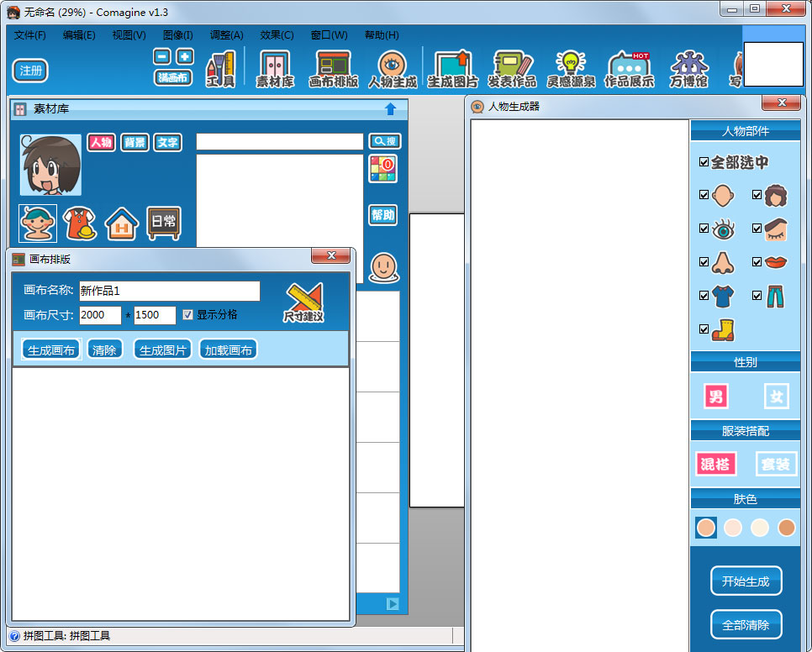This screenshot has height=652, width=812.
Task: Disable the 显示分格 grid display checkbox
Action: click(188, 316)
